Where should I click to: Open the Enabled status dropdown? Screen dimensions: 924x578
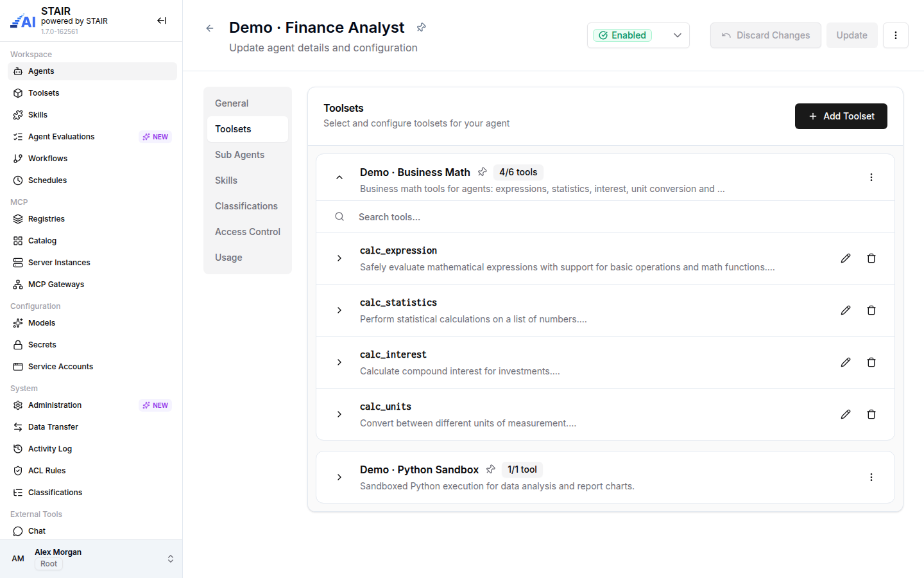click(x=638, y=35)
